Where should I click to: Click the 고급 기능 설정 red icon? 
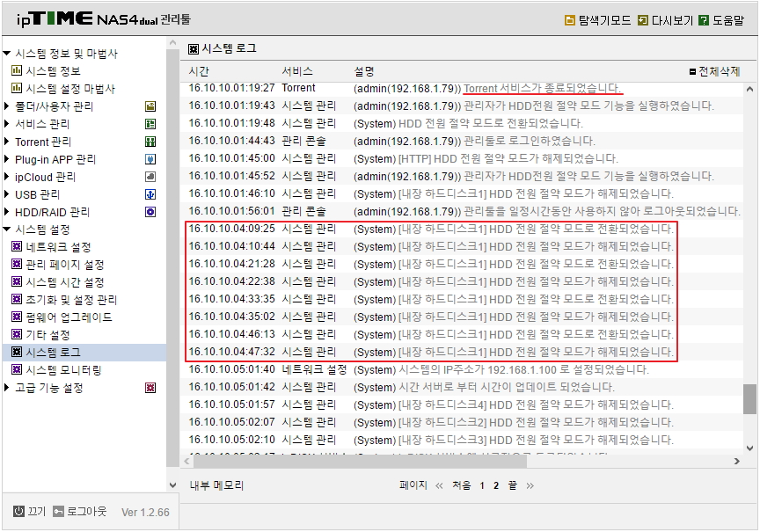150,388
